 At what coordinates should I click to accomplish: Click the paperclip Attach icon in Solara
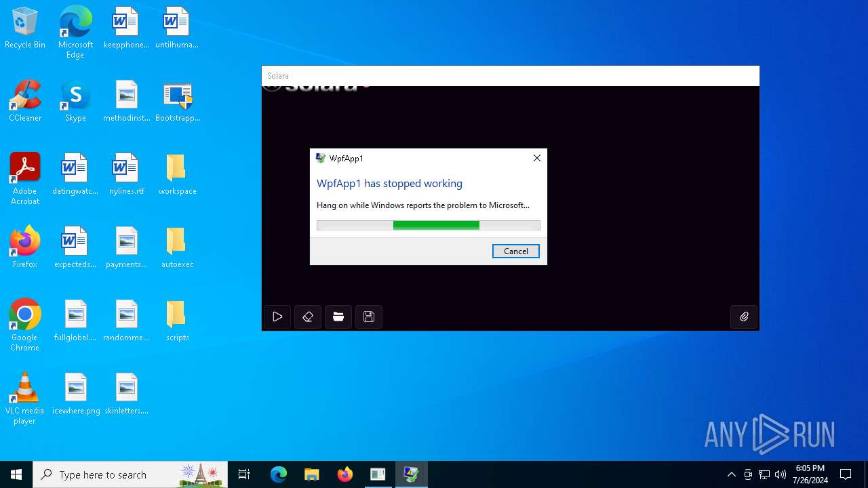pos(744,317)
